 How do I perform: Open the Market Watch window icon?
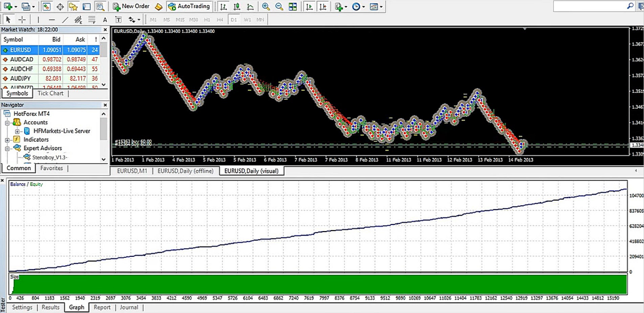click(46, 6)
